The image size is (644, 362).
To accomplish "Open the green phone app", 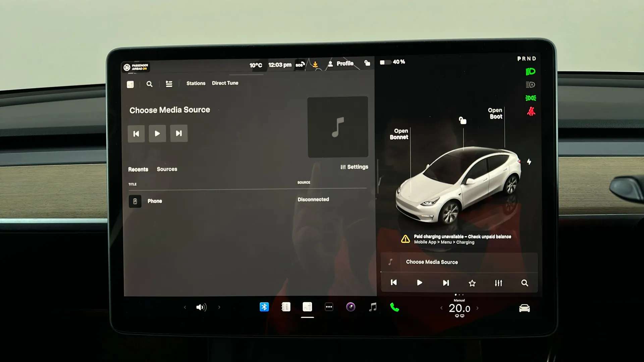I will 395,307.
